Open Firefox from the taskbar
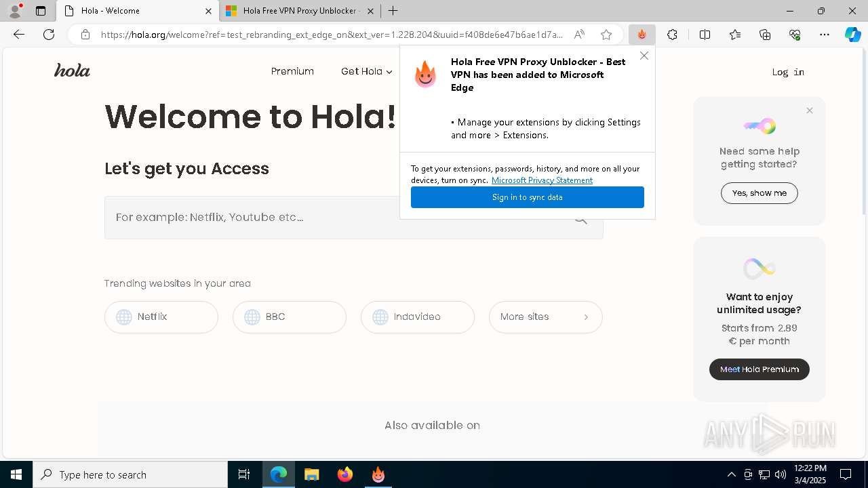 (x=345, y=474)
